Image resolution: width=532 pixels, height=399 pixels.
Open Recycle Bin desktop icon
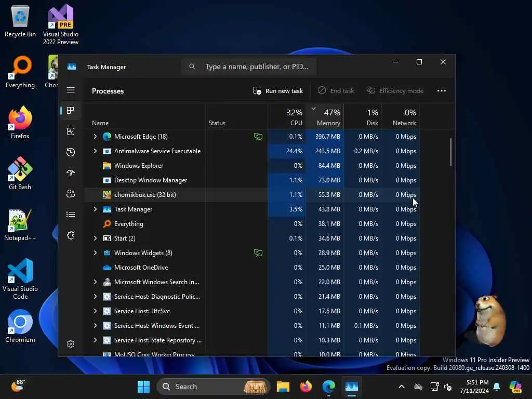point(20,21)
